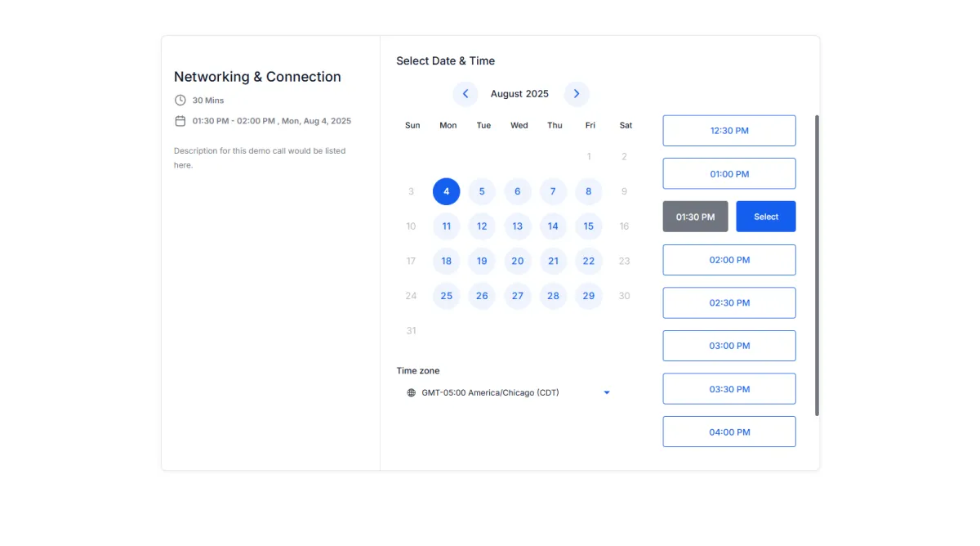Click the Select Date & Time heading
The image size is (980, 546).
click(x=446, y=61)
